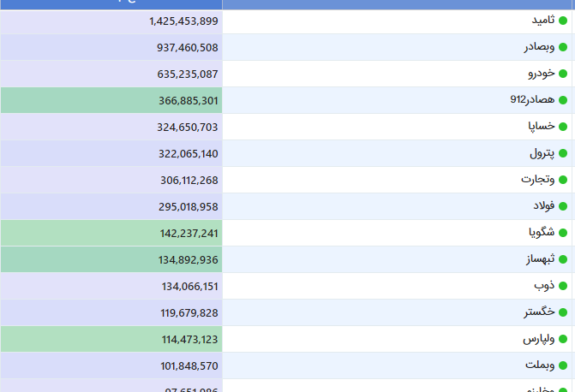Select the هصادر912 symbol name

click(532, 99)
